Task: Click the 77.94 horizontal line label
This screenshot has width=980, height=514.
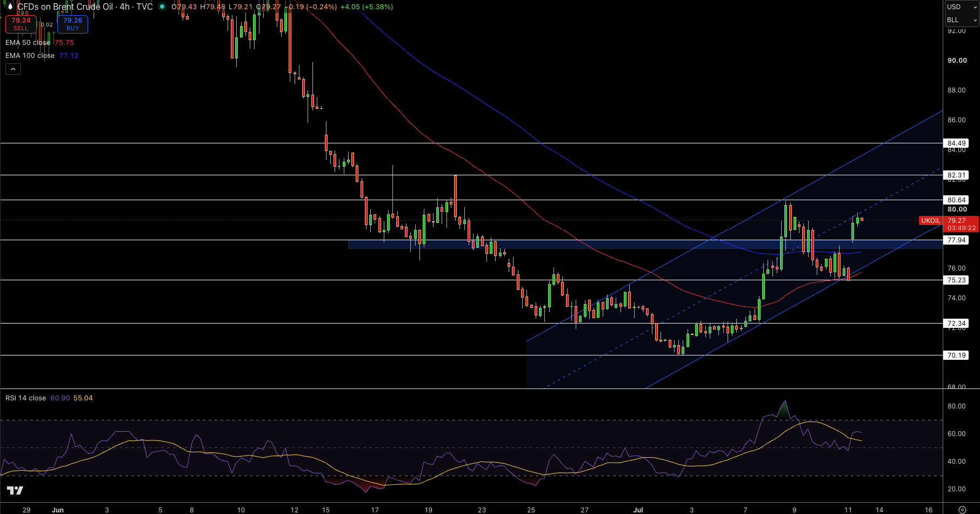Action: point(956,240)
